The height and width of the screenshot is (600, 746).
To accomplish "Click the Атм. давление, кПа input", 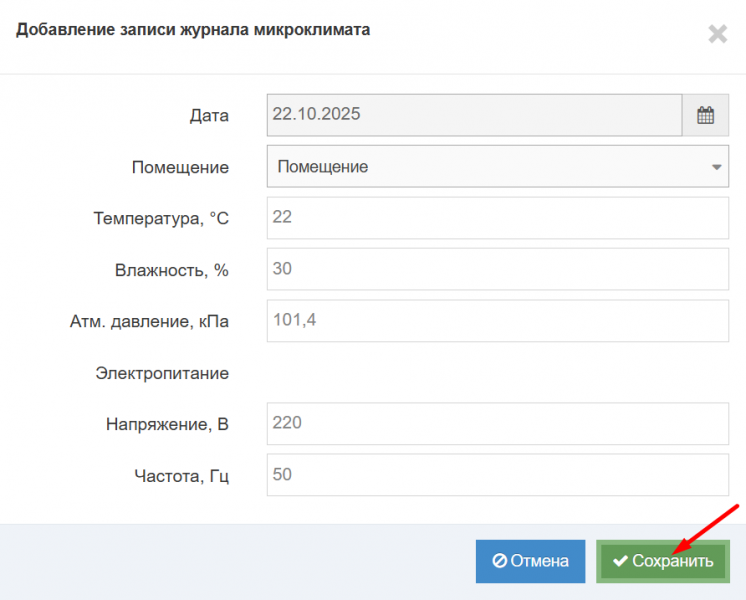I will 497,321.
